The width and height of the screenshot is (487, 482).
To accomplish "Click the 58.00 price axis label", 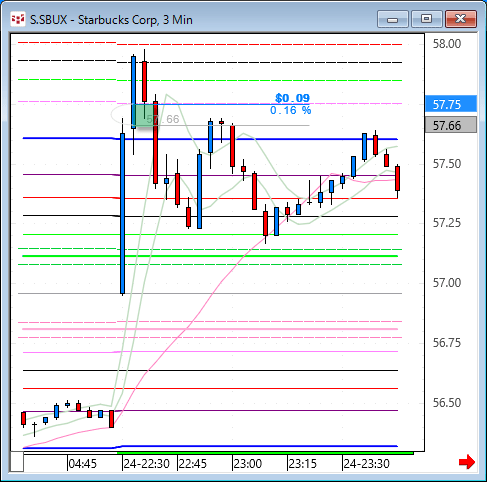I will click(x=447, y=44).
